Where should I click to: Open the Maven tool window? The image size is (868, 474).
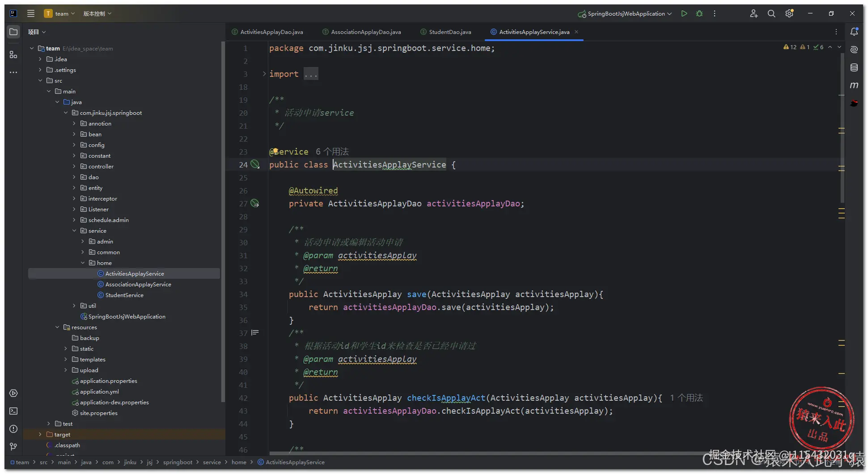[854, 85]
